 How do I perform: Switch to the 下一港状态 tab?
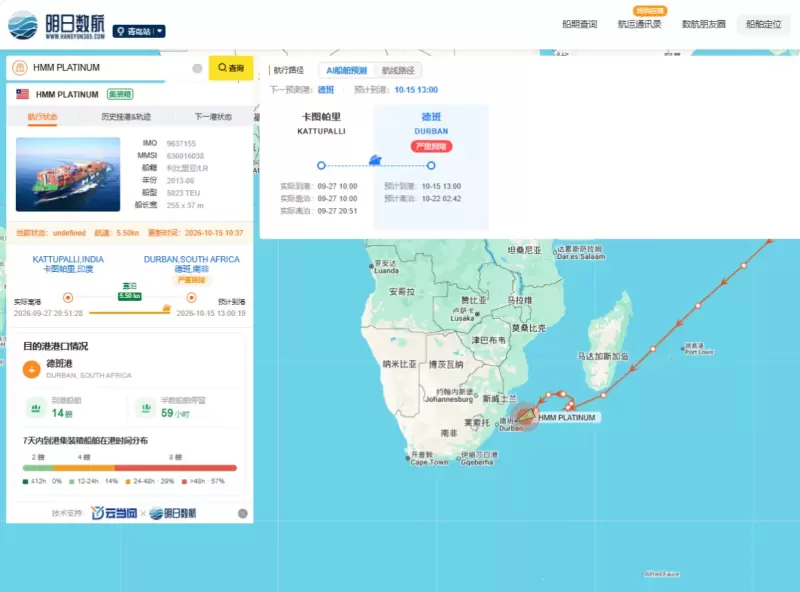pyautogui.click(x=213, y=117)
